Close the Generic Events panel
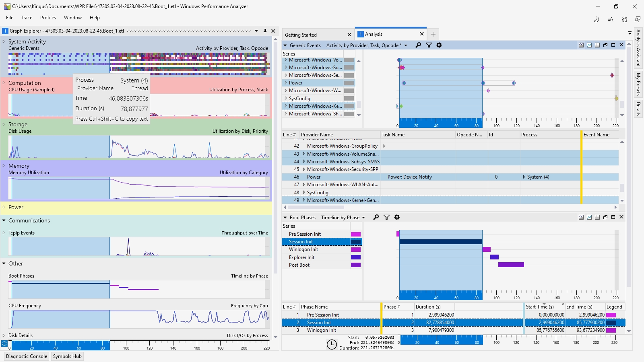The height and width of the screenshot is (362, 644). 621,45
